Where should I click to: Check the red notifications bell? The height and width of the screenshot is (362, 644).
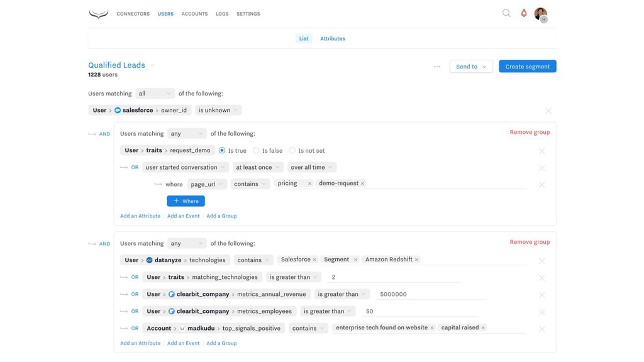pyautogui.click(x=524, y=13)
